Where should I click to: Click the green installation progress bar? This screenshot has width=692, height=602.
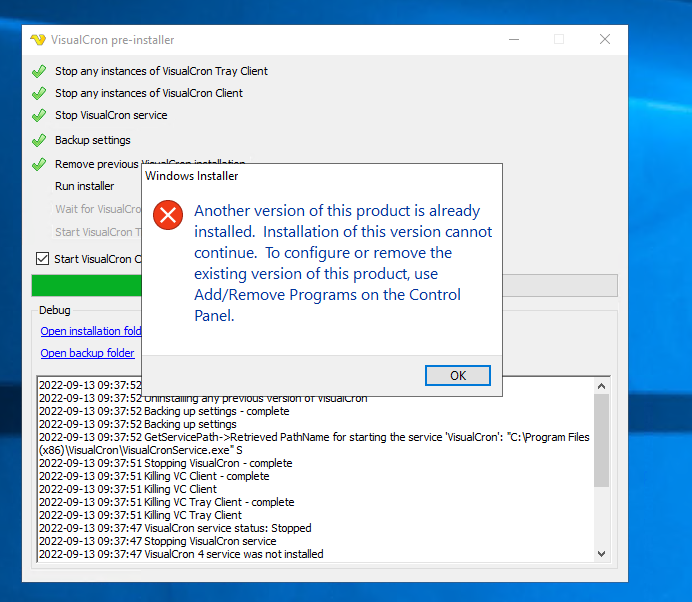click(86, 285)
